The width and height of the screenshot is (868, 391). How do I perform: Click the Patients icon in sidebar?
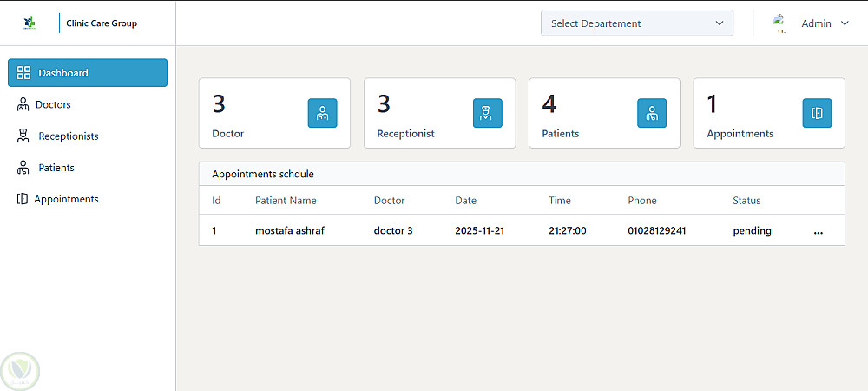click(23, 168)
